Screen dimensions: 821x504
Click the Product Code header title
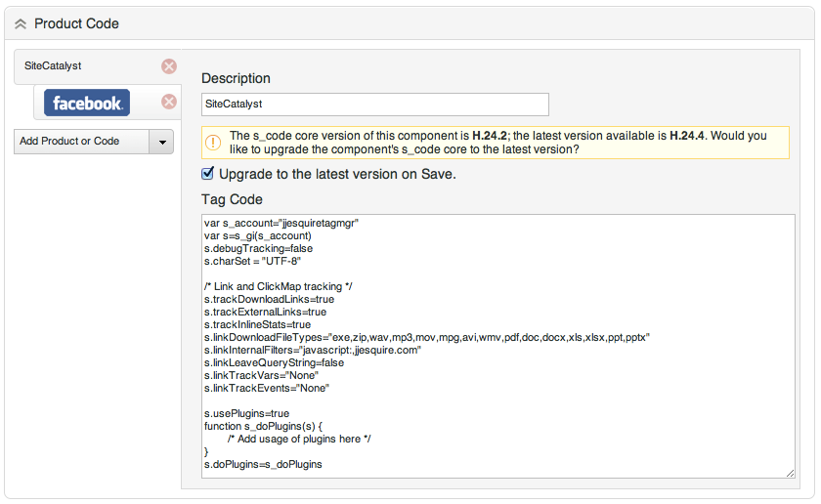click(76, 23)
